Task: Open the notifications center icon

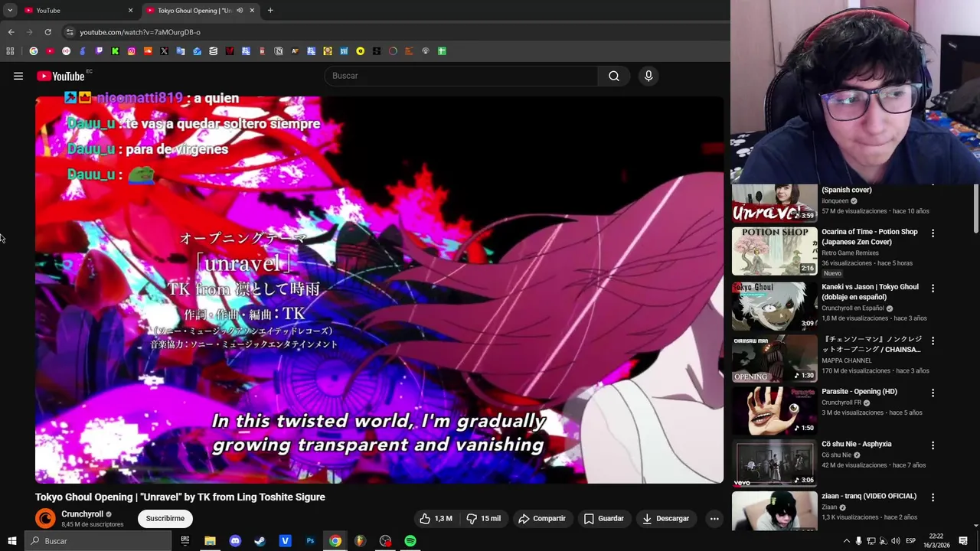Action: [x=963, y=541]
